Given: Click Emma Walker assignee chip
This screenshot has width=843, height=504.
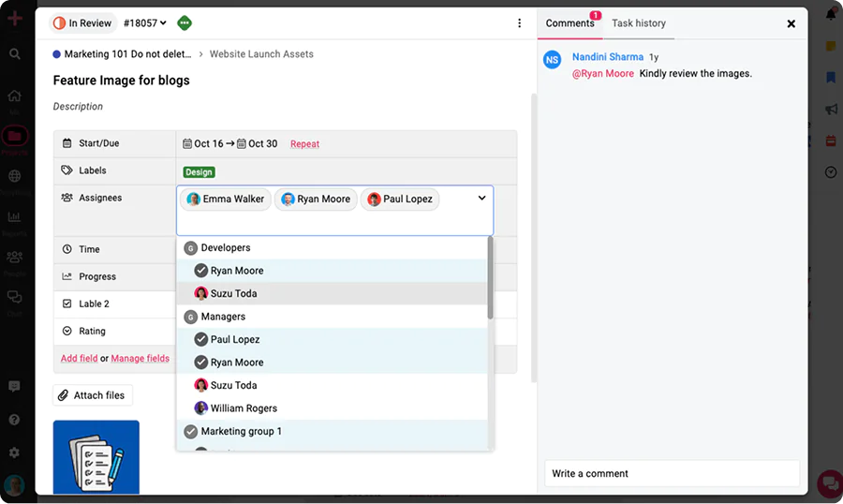Looking at the screenshot, I should [x=225, y=199].
